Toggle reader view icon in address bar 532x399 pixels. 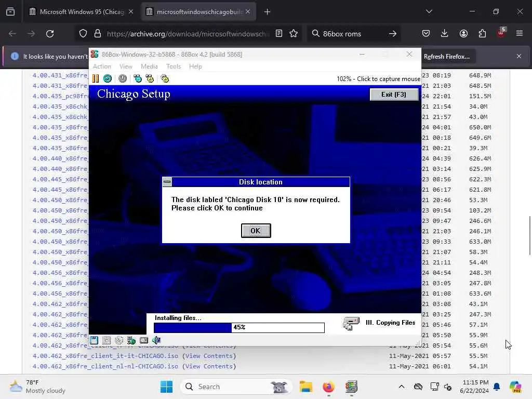(279, 34)
